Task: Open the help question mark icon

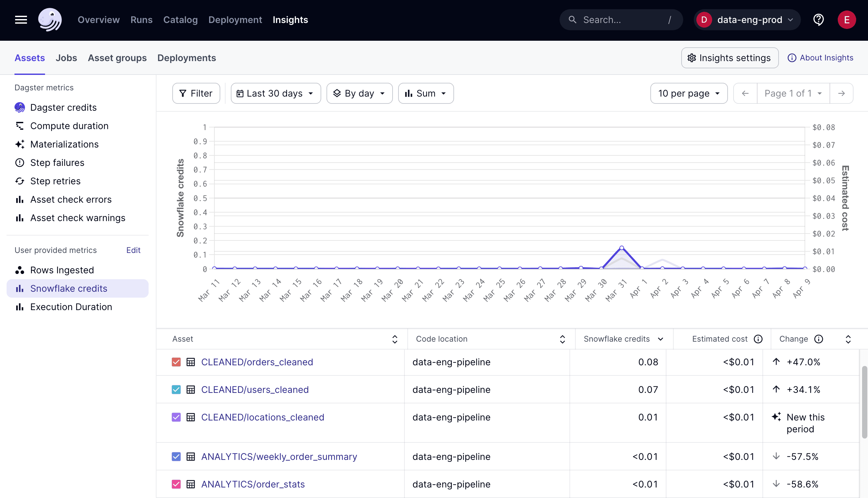Action: click(x=819, y=19)
